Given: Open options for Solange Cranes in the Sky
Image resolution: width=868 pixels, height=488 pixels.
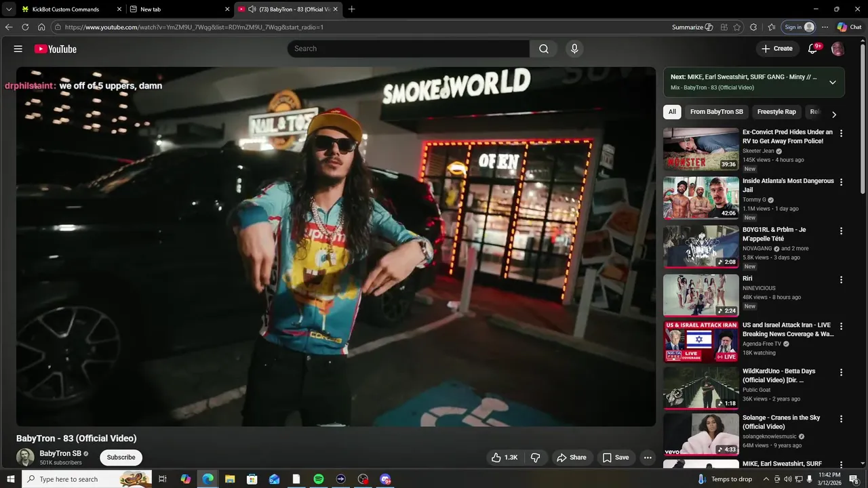Looking at the screenshot, I should [x=842, y=419].
